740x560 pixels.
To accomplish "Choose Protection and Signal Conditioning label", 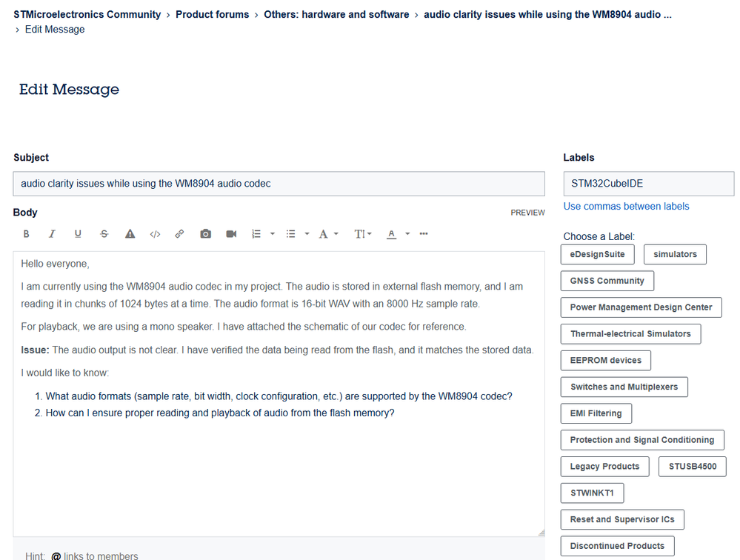I will pyautogui.click(x=642, y=440).
